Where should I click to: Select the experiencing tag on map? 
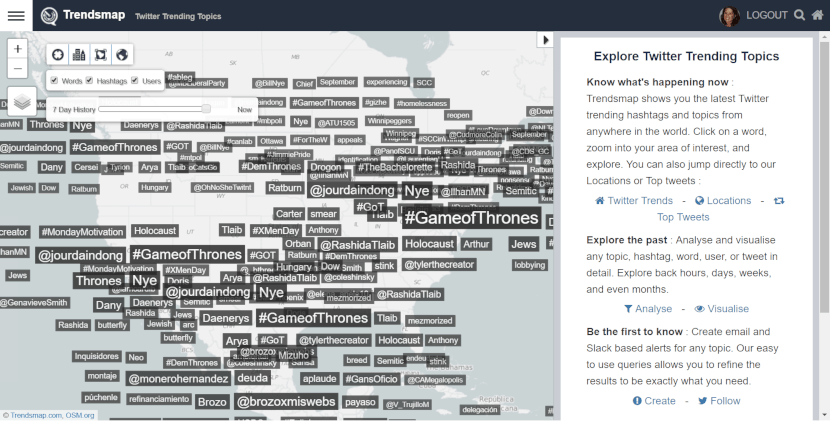(x=387, y=82)
